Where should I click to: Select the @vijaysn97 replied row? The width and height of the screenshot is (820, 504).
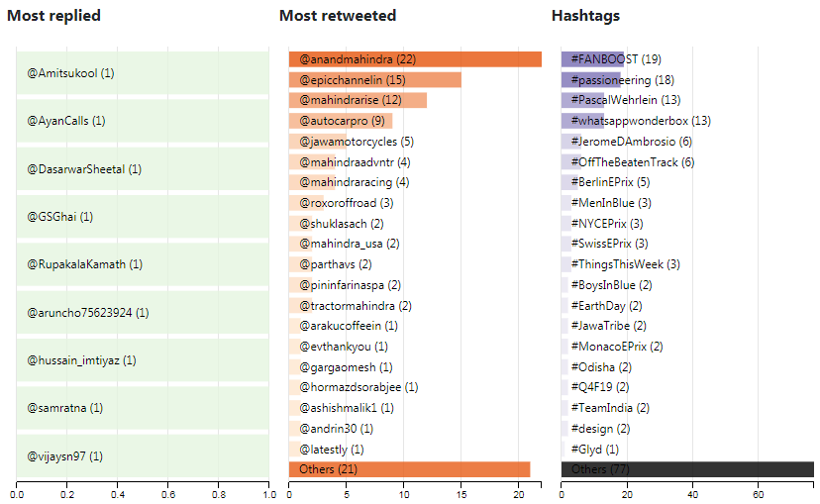tap(143, 456)
